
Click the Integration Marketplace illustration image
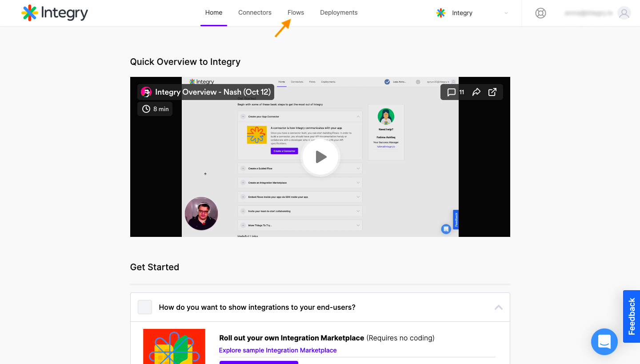(174, 346)
